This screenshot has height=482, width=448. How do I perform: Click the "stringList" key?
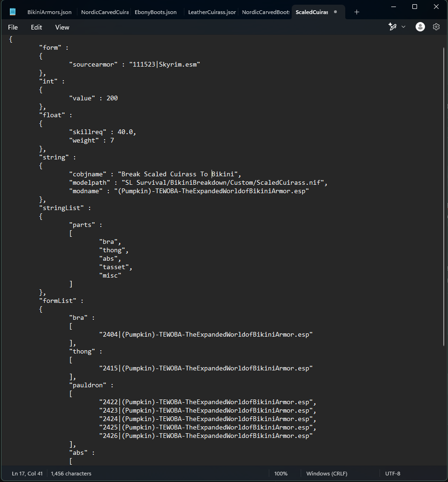61,208
